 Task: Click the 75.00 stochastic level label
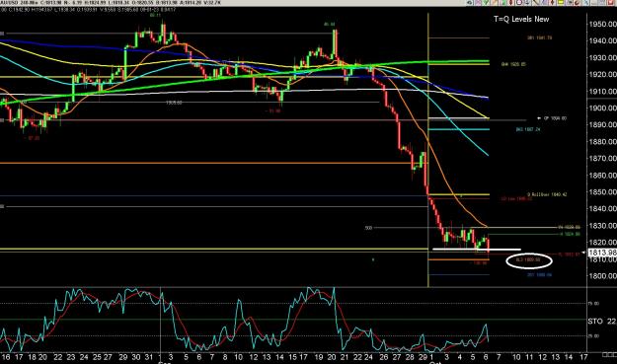593,304
